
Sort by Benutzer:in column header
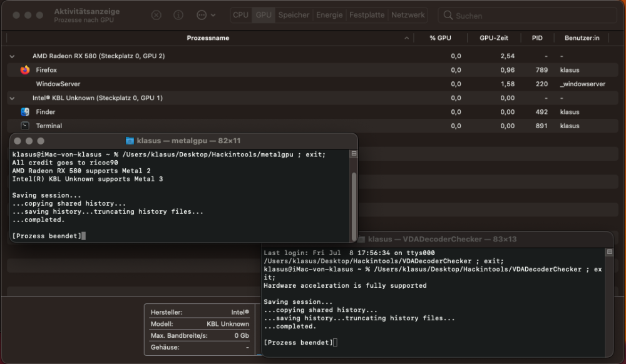click(x=582, y=38)
